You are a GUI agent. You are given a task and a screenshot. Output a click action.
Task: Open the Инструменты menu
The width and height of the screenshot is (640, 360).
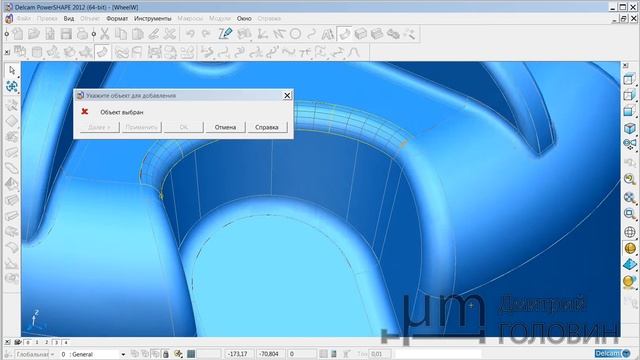click(x=153, y=19)
